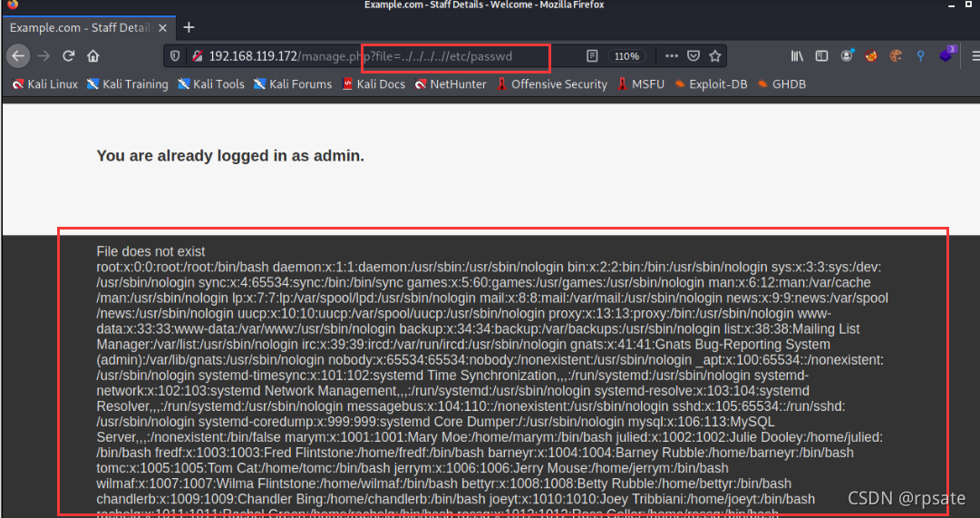This screenshot has width=980, height=518.
Task: Open the Kali Docs bookmark
Action: click(374, 83)
